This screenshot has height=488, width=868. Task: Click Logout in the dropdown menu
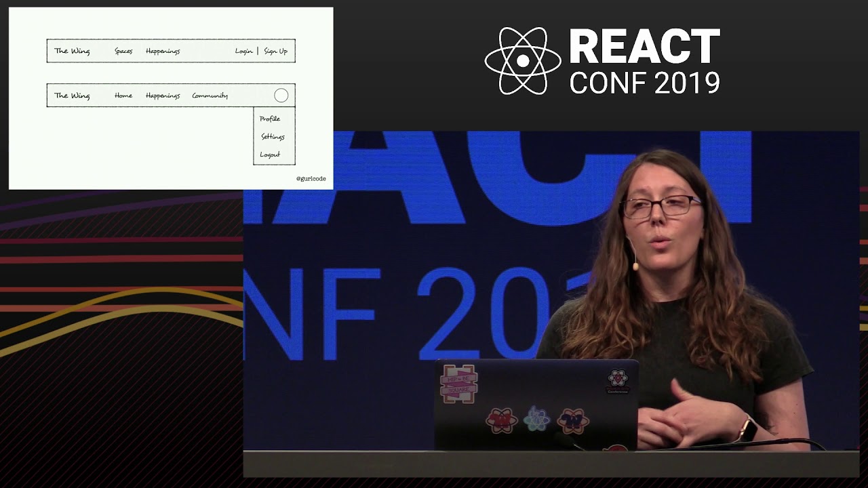tap(269, 154)
